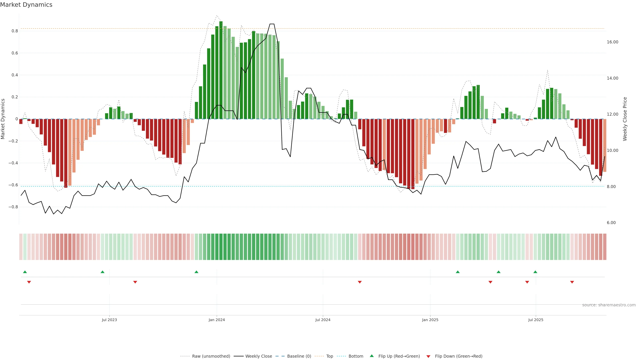Click the green flip-up marker before Jan 2024
The width and height of the screenshot is (644, 362).
pos(196,272)
